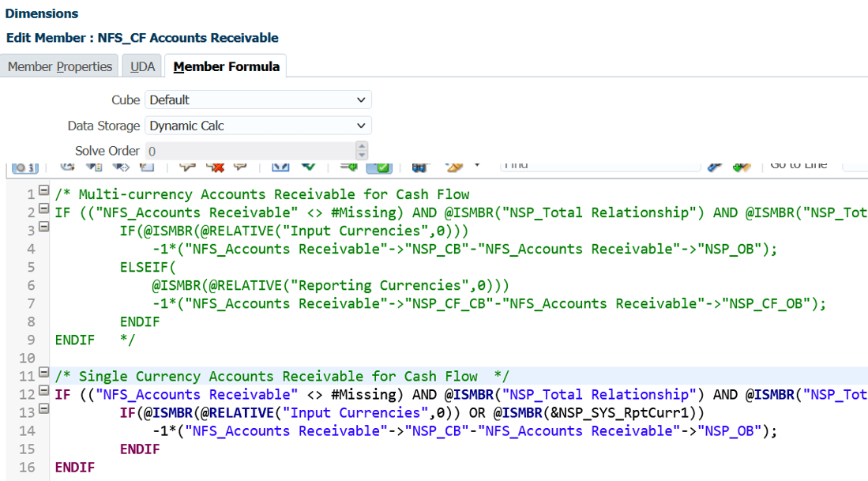The width and height of the screenshot is (868, 481).
Task: Collapse the IF block at line 2
Action: [x=43, y=209]
